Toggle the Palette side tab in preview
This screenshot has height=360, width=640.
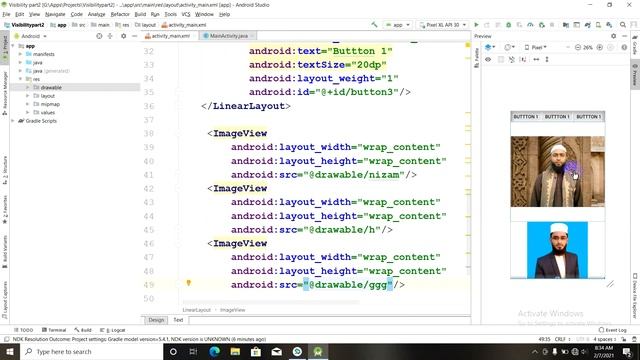click(476, 58)
